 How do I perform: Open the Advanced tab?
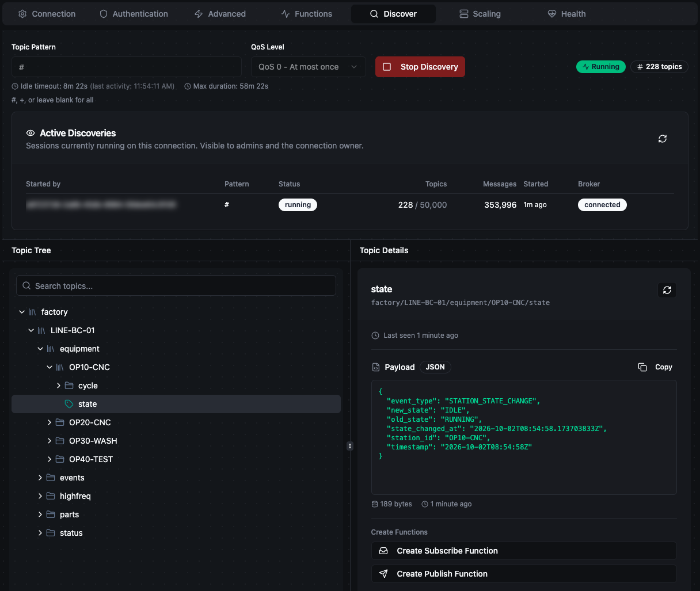point(220,14)
